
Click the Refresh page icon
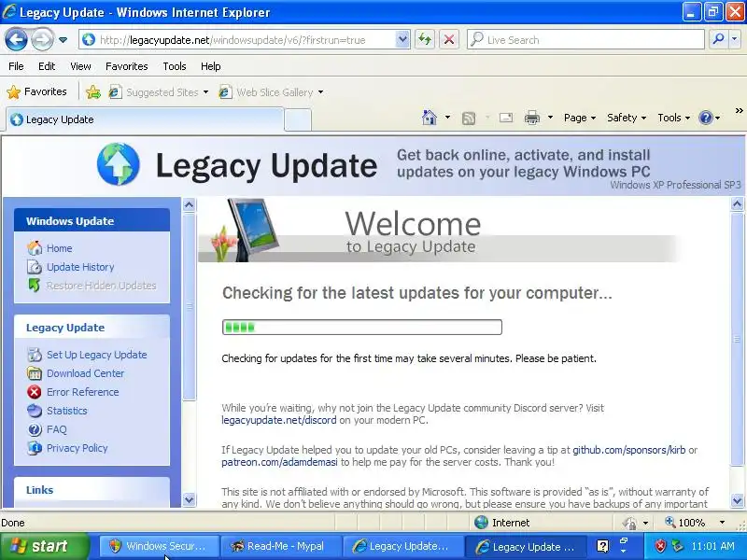coord(425,40)
